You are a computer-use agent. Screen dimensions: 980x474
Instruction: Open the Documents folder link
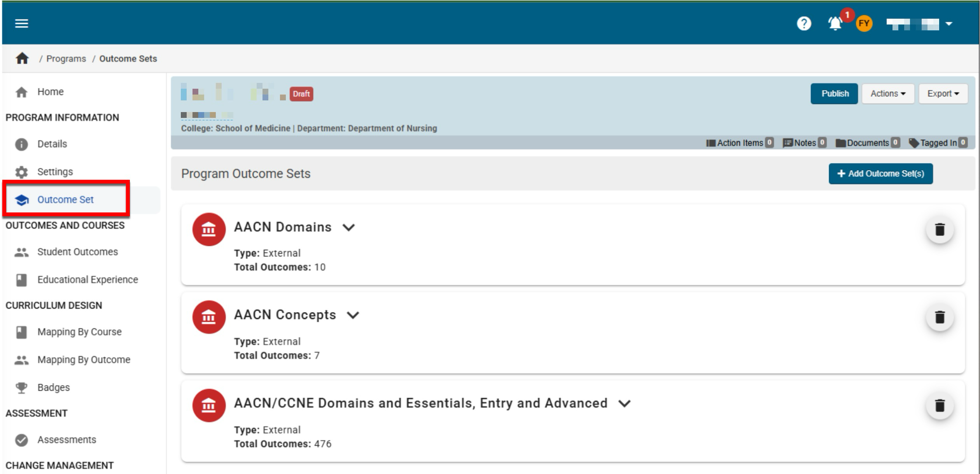coord(867,143)
